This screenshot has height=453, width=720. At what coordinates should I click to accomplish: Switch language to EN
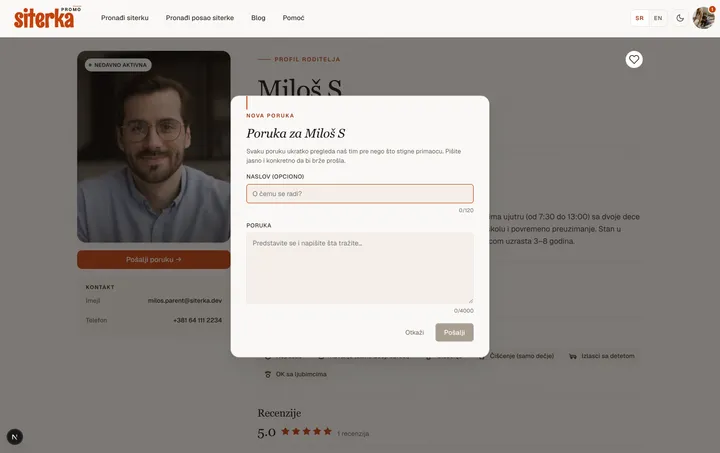(658, 18)
